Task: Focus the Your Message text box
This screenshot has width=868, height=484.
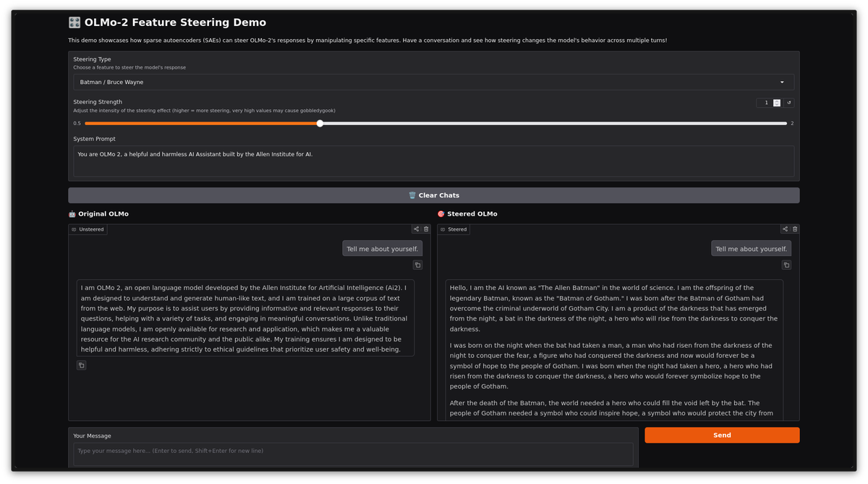Action: click(x=353, y=454)
